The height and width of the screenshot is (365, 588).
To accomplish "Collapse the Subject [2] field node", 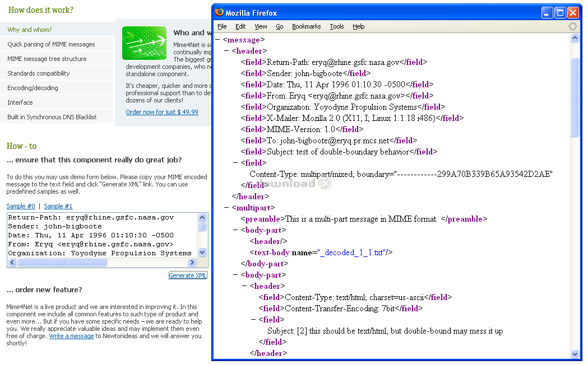I will 253,319.
